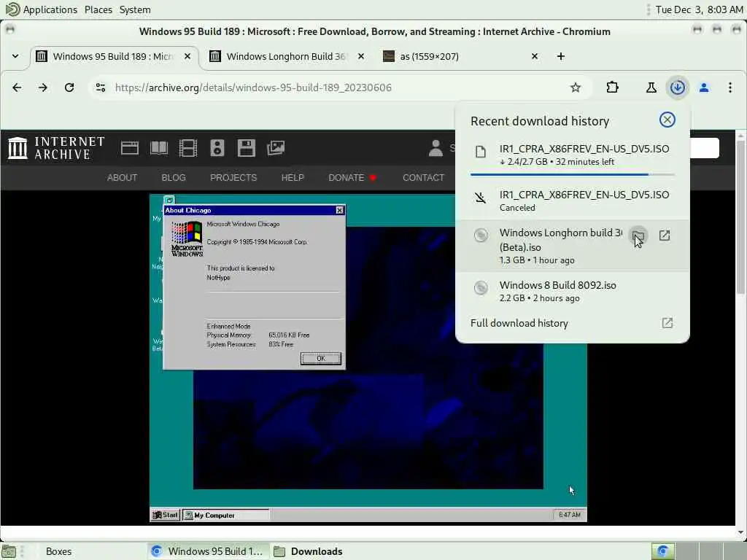Click the address bar URL
This screenshot has width=747, height=560.
pyautogui.click(x=253, y=87)
